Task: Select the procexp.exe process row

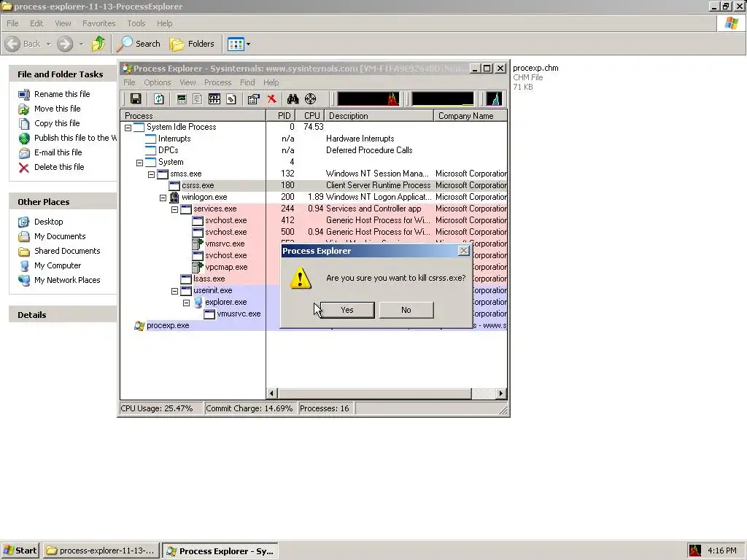Action: [168, 326]
